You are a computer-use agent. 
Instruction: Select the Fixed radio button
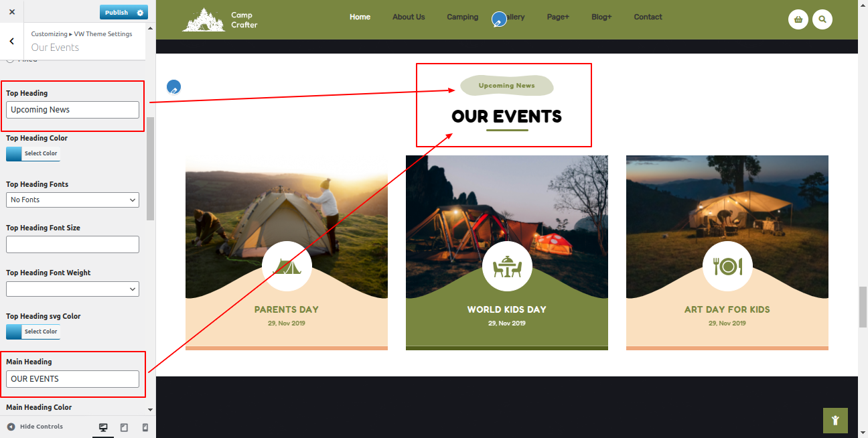10,60
